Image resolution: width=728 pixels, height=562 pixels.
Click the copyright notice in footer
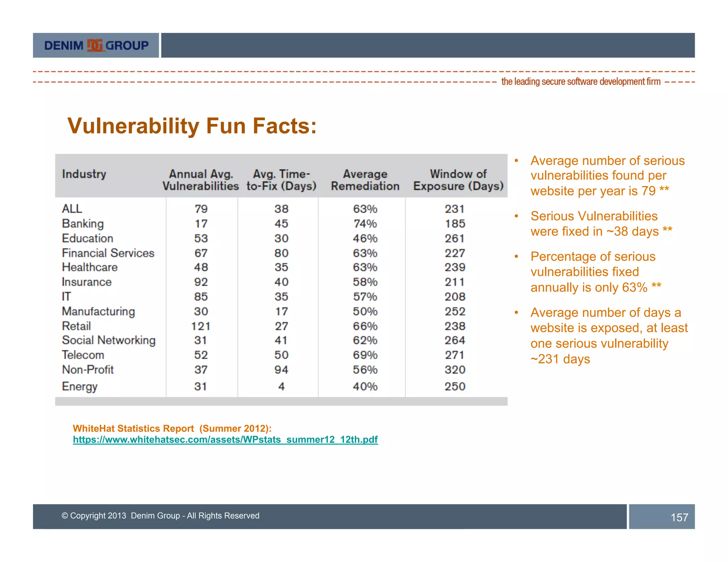coord(160,516)
